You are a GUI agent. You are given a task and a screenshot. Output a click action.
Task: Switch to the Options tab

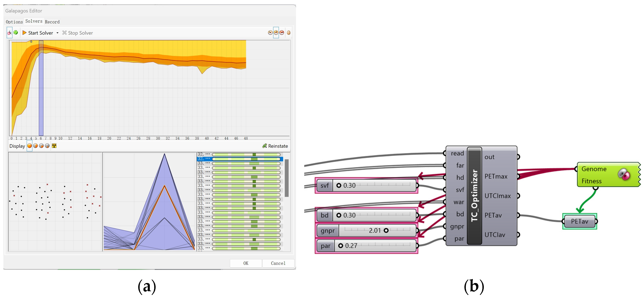(x=14, y=22)
